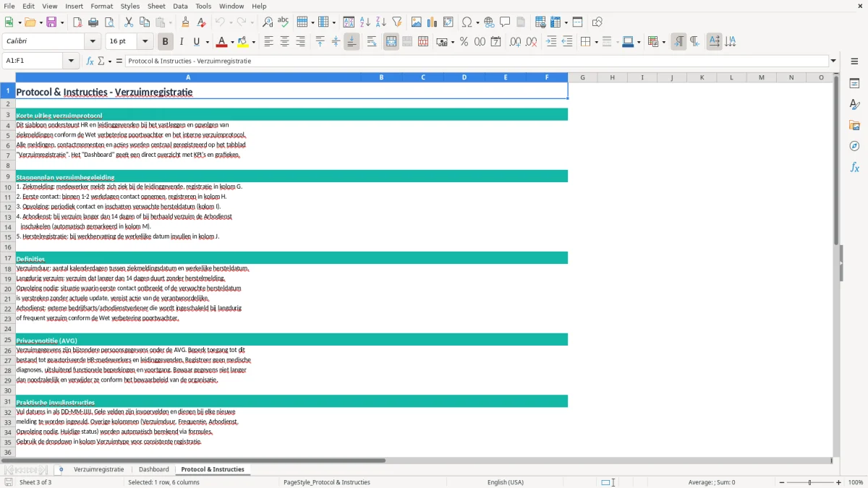
Task: Toggle Italic formatting
Action: 181,42
